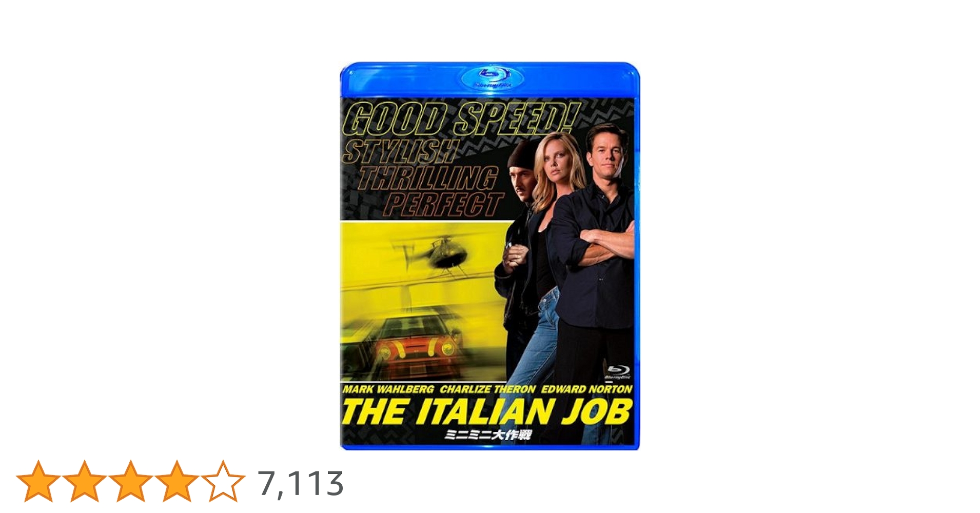Click the GOOD SPEED! tagline text
Image resolution: width=980 pixels, height=513 pixels.
[x=462, y=119]
